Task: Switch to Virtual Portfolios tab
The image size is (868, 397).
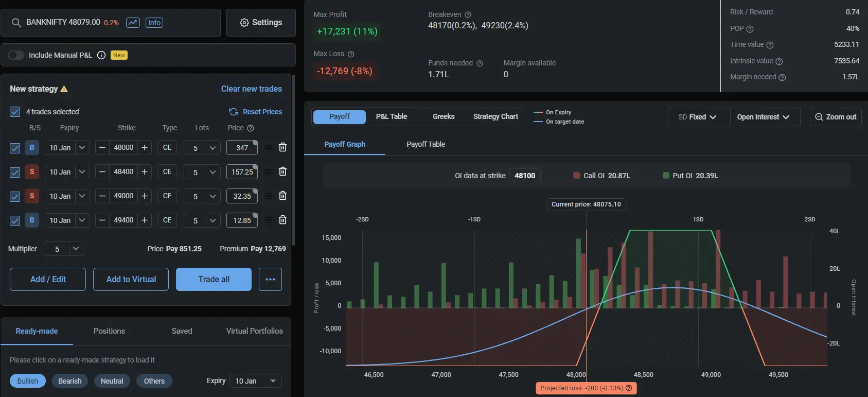Action: (x=255, y=331)
